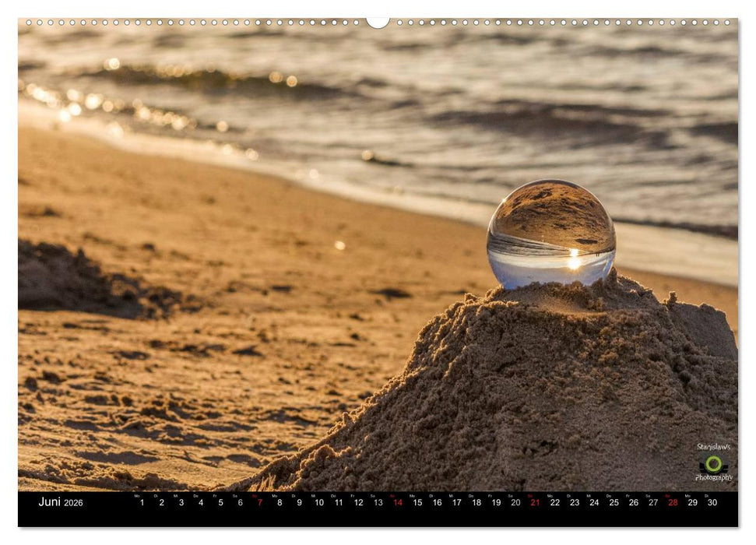Select red Sunday date 14
Screen dimensions: 756x545
click(x=397, y=503)
